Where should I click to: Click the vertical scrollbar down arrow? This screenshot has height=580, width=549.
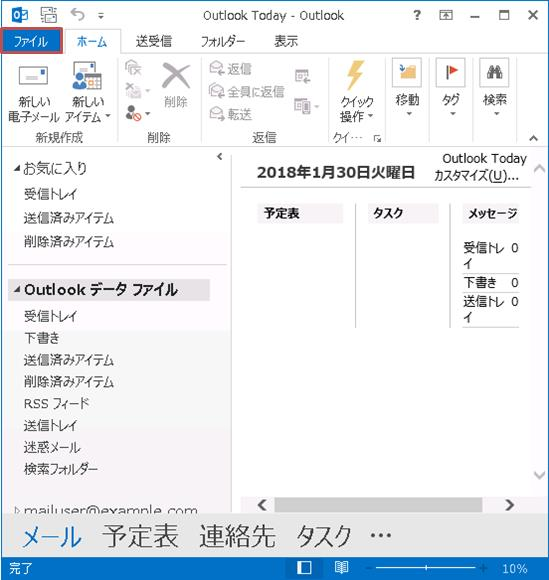[x=539, y=475]
